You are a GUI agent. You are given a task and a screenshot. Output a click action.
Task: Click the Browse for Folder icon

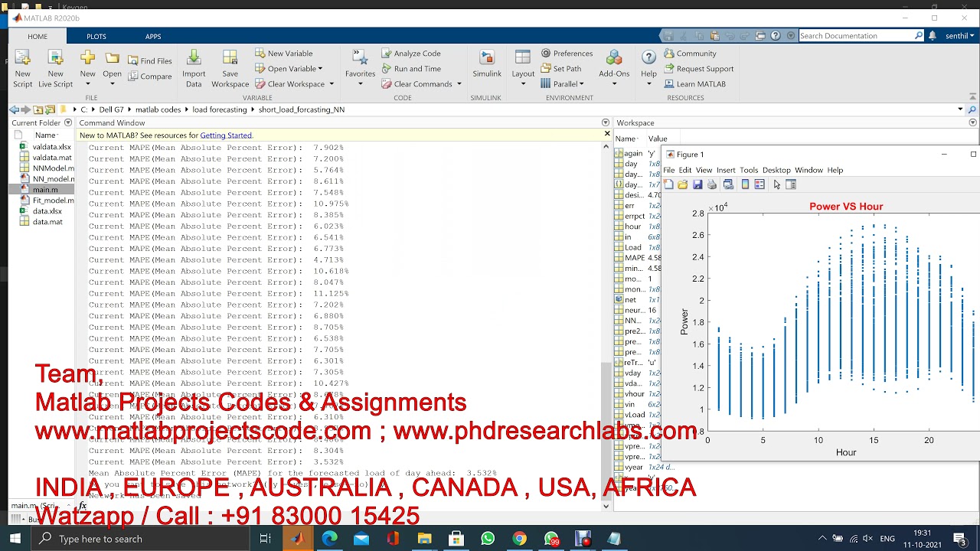coord(51,109)
